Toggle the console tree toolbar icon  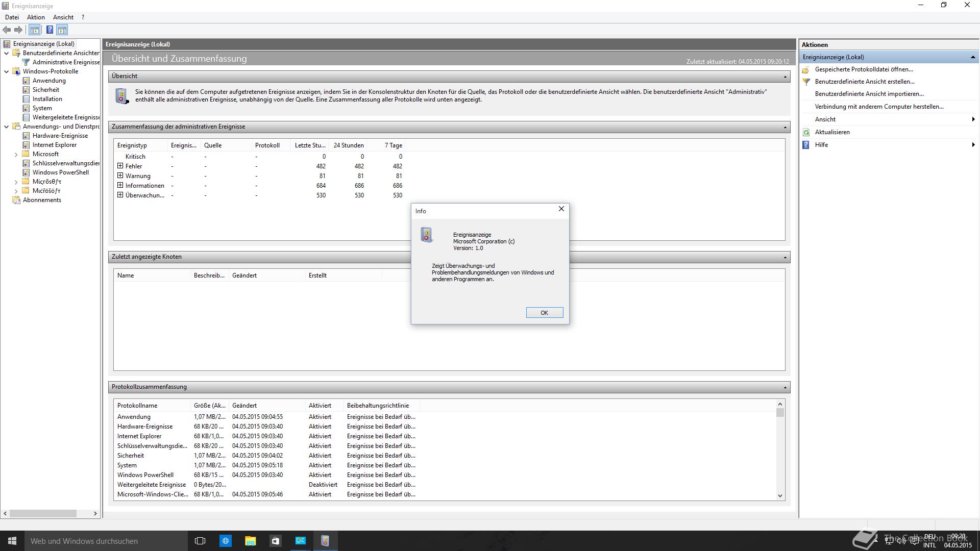(x=35, y=30)
